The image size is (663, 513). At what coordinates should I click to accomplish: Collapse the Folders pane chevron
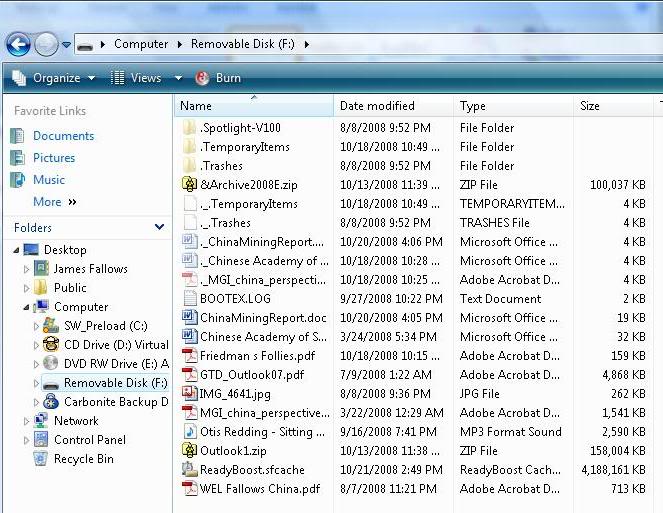click(x=159, y=228)
